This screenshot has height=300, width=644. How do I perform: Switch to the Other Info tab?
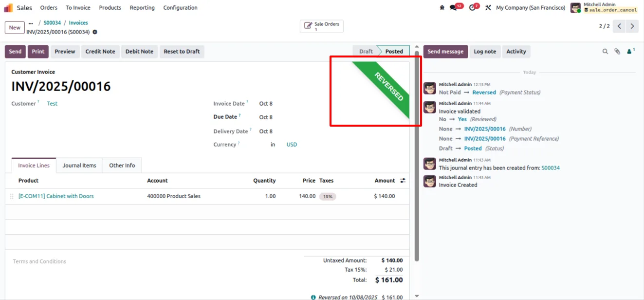point(122,166)
